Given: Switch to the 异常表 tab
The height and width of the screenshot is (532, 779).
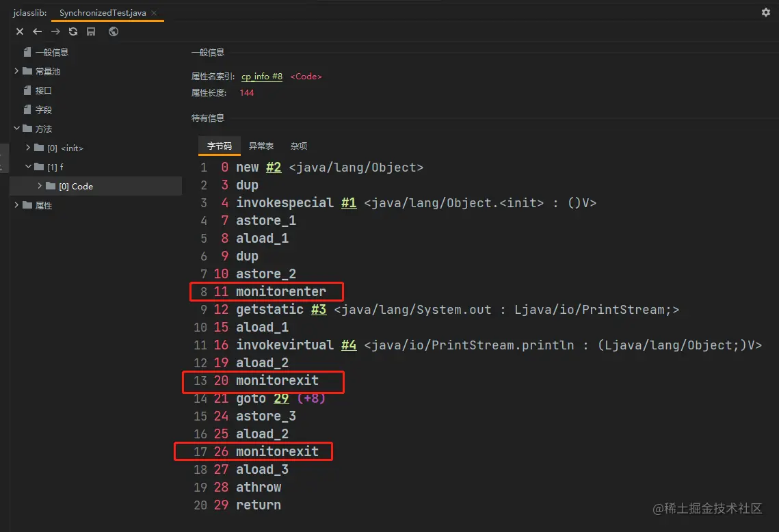Looking at the screenshot, I should (x=261, y=146).
